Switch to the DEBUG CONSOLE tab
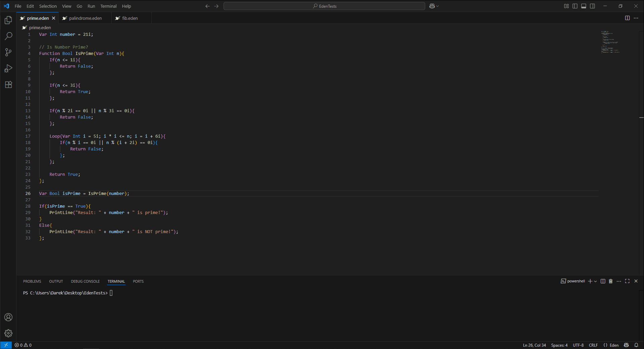The height and width of the screenshot is (349, 644). coord(85,281)
